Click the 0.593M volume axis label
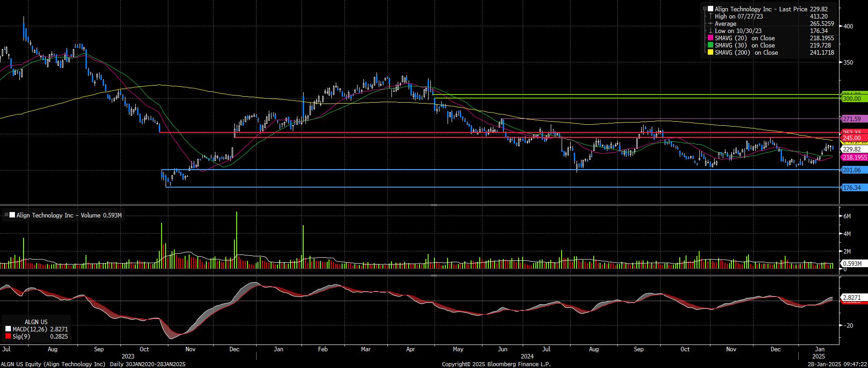The height and width of the screenshot is (368, 868). 854,264
